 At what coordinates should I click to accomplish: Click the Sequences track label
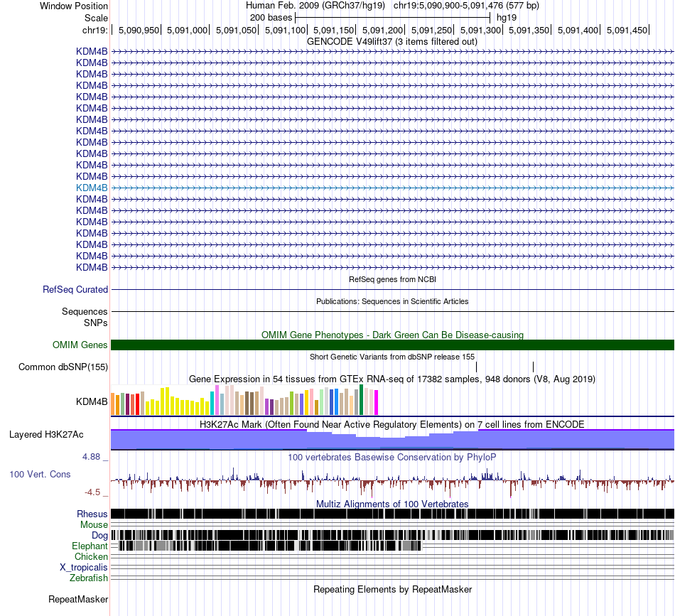coord(85,311)
